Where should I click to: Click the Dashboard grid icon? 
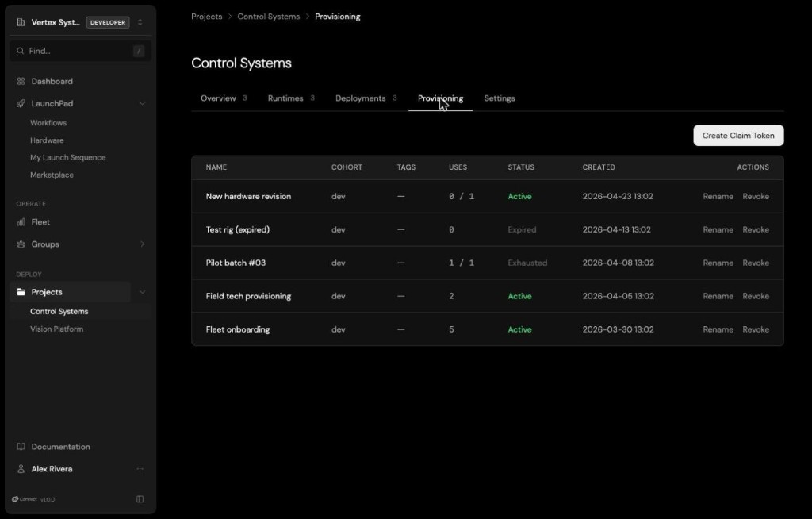point(21,82)
